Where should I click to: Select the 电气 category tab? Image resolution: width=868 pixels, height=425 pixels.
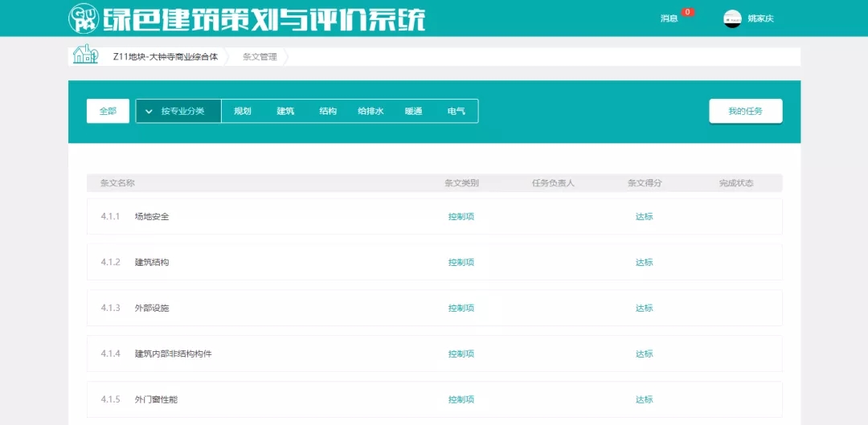[x=456, y=112]
